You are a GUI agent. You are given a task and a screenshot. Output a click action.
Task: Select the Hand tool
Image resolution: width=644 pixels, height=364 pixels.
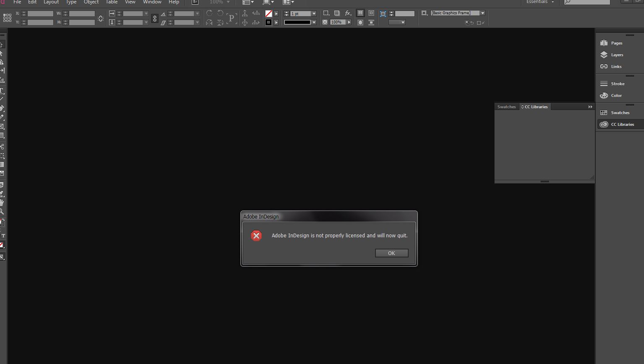[x=2, y=203]
